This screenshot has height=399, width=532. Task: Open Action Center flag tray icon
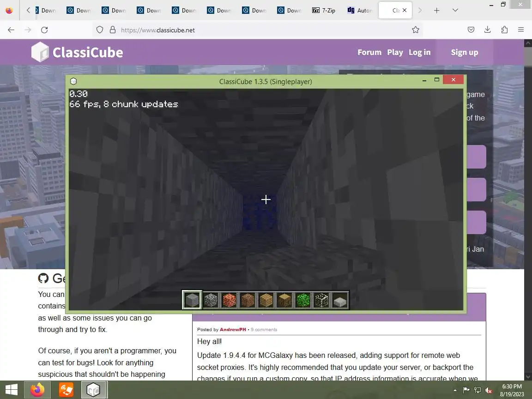pos(466,390)
